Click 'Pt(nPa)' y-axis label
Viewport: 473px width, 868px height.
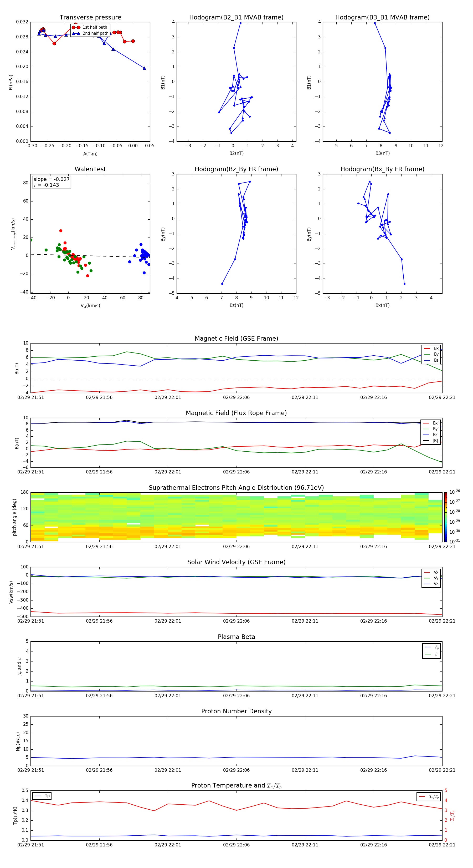pyautogui.click(x=11, y=82)
